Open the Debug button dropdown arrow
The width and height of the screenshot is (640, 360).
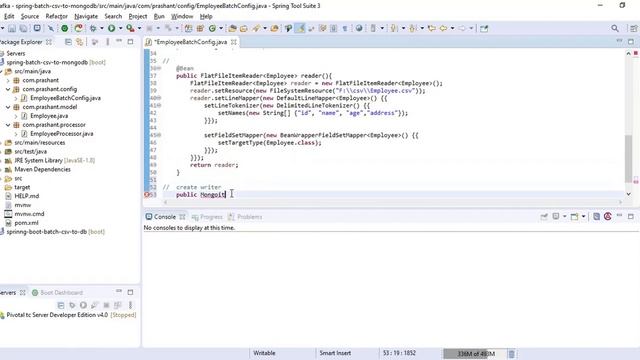tap(102, 29)
